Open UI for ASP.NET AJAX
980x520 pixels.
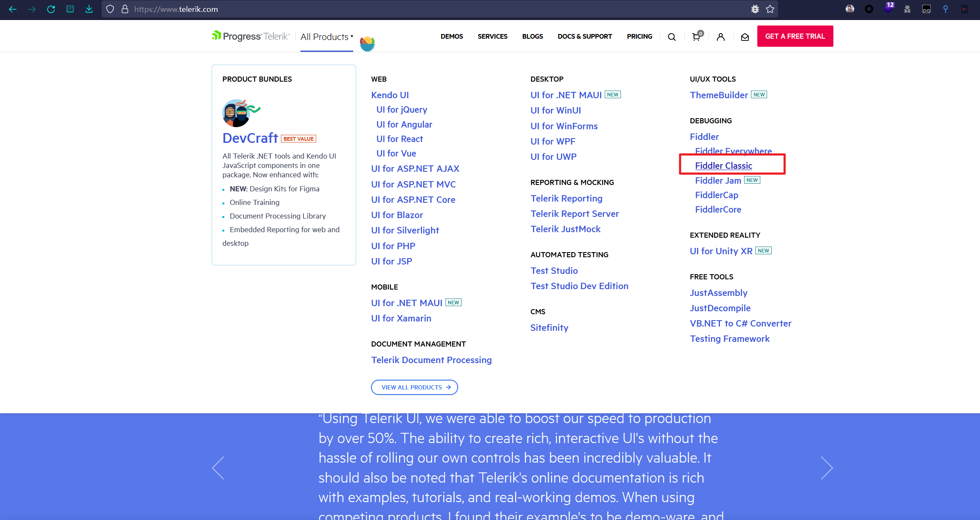415,169
